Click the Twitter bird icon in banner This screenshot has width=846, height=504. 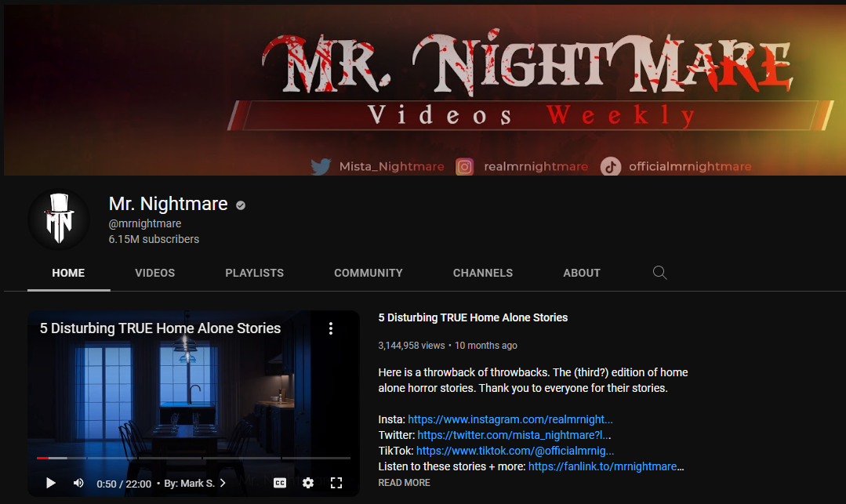321,166
